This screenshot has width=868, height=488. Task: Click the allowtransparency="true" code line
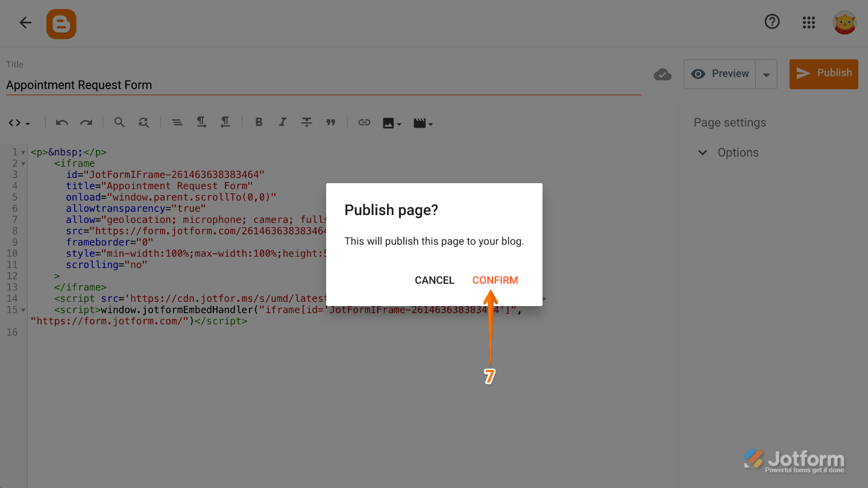tap(136, 208)
